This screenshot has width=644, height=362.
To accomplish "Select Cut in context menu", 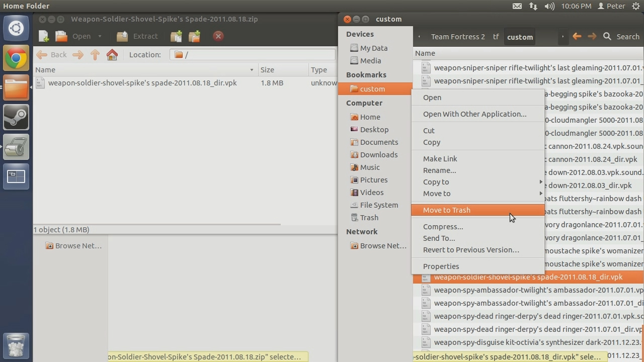I will (x=477, y=131).
